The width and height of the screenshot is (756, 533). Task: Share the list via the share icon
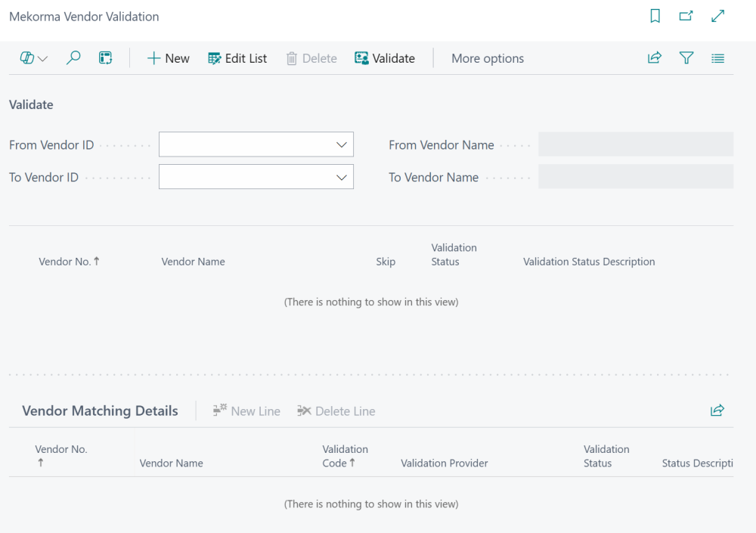655,57
